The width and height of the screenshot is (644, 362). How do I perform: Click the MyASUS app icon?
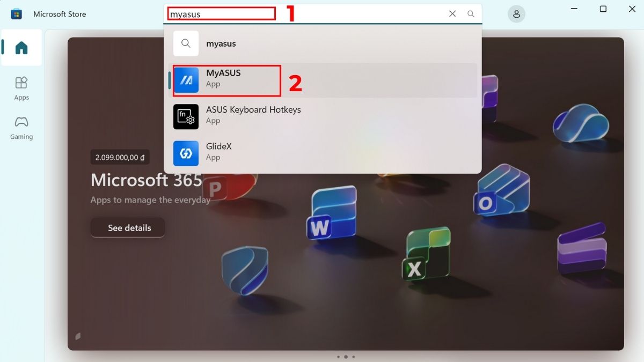[x=185, y=80]
